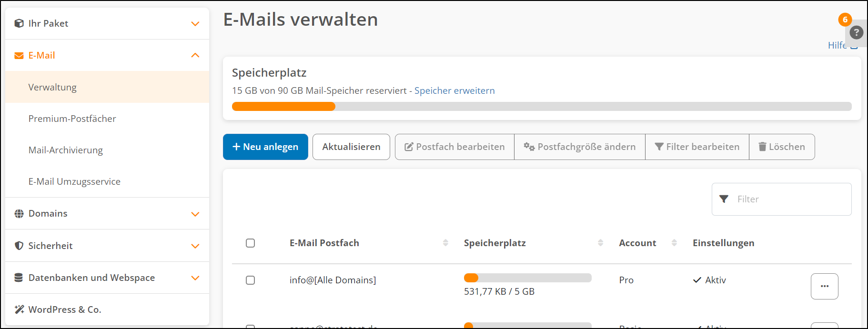
Task: Click the orange notification badge showing 6
Action: point(845,20)
